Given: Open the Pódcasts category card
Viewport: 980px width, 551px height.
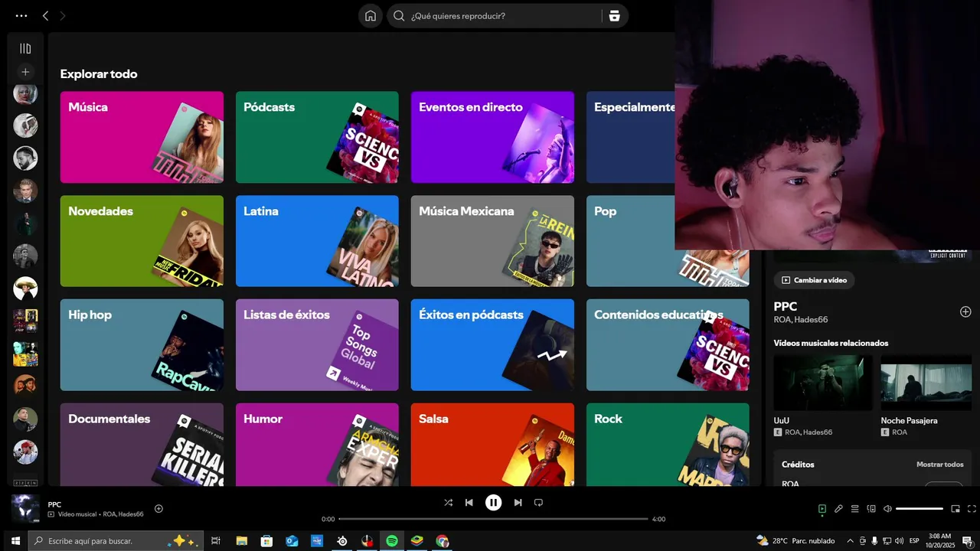Looking at the screenshot, I should 317,137.
